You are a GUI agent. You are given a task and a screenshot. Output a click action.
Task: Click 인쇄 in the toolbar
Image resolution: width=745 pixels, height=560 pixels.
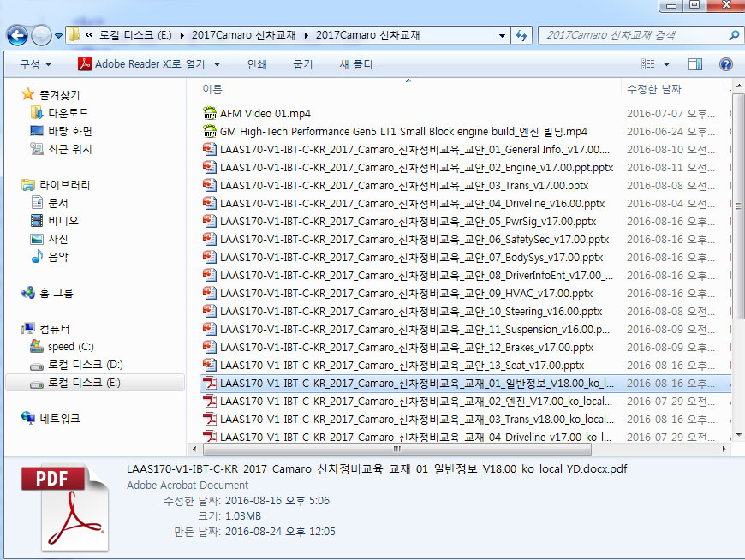pos(257,64)
